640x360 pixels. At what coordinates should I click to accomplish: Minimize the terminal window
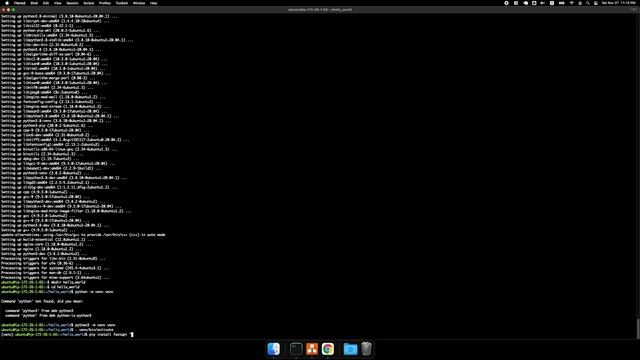click(9, 9)
